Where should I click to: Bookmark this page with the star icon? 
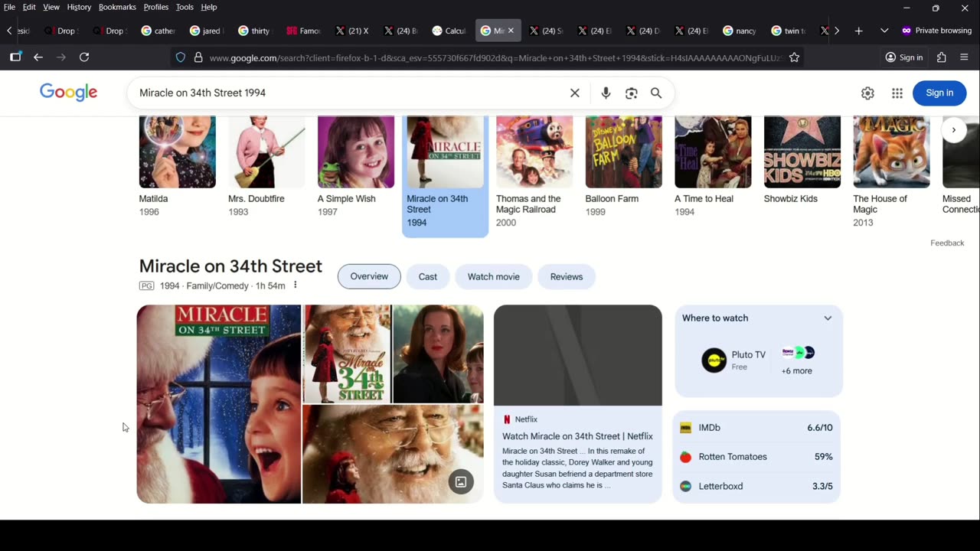click(794, 57)
